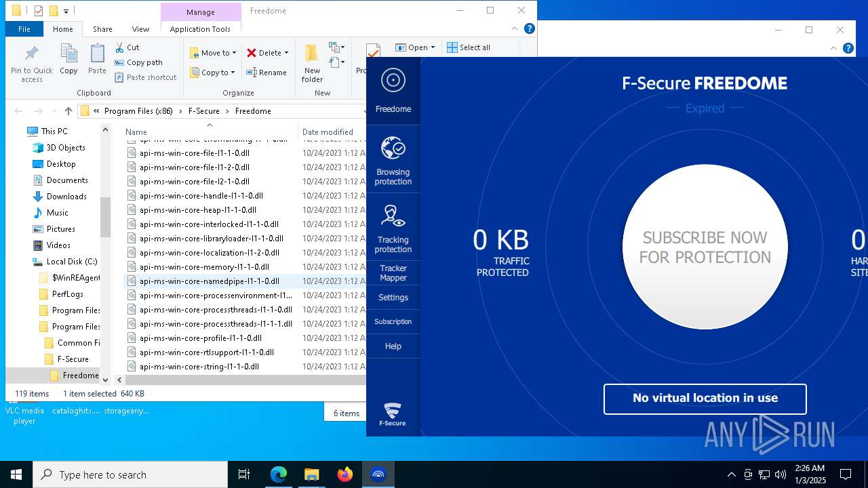This screenshot has height=488, width=868.
Task: Open Freedome Subscription page
Action: pyautogui.click(x=393, y=322)
